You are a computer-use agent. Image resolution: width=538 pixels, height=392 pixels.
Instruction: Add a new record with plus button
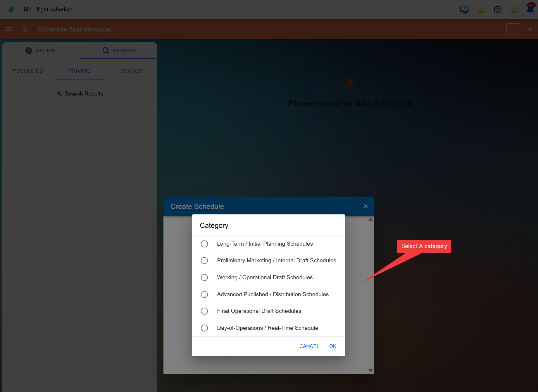(x=513, y=29)
